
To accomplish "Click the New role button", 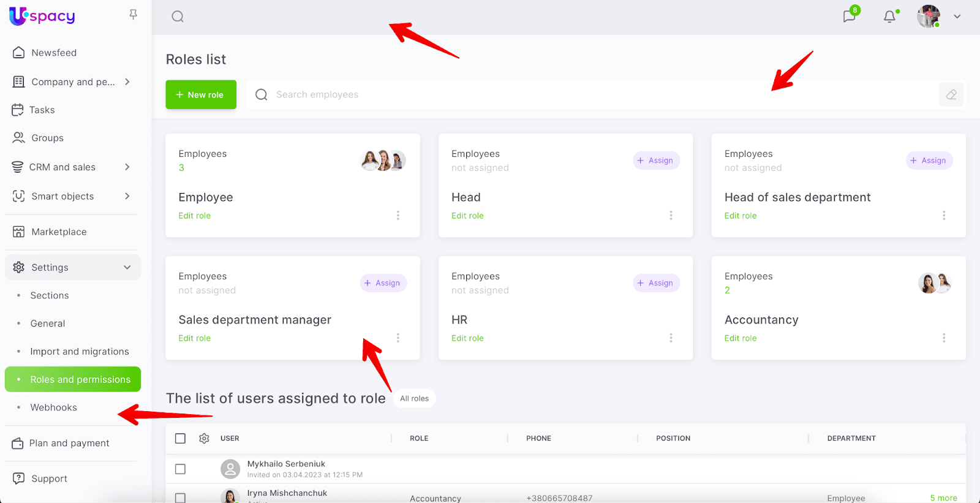I will (x=201, y=95).
